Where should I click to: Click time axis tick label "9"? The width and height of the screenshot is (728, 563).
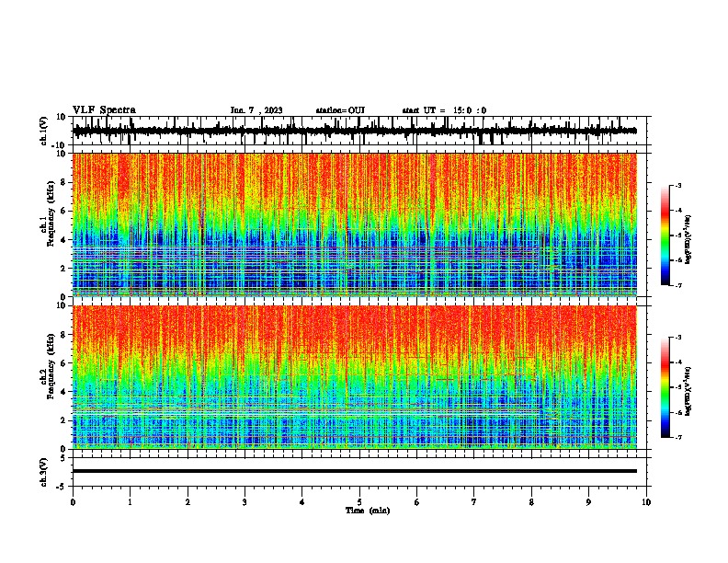[588, 502]
